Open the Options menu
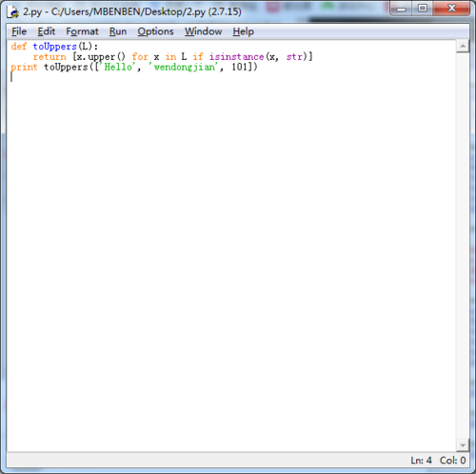476x474 pixels. pyautogui.click(x=155, y=31)
